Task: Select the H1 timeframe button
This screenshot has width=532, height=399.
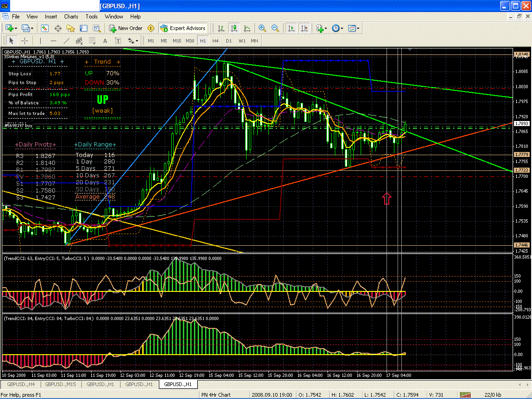Action: point(203,41)
